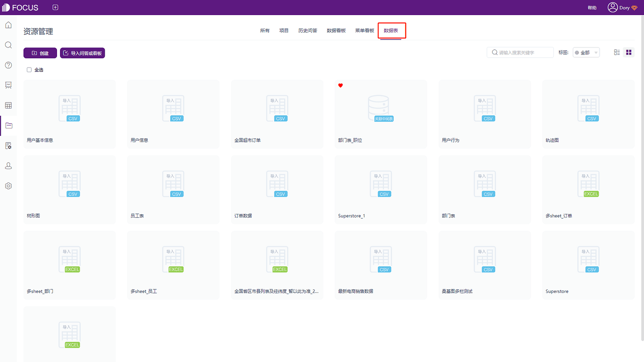Open the 全国省区市县列表及经纬度 Excel card

tap(277, 265)
